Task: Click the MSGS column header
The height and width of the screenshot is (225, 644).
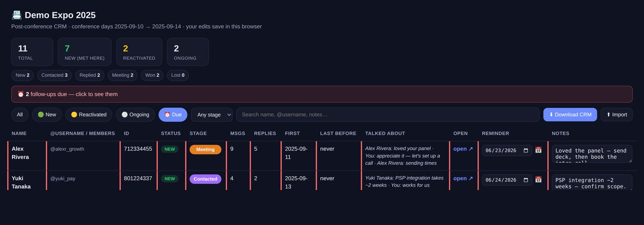Action: coord(237,133)
